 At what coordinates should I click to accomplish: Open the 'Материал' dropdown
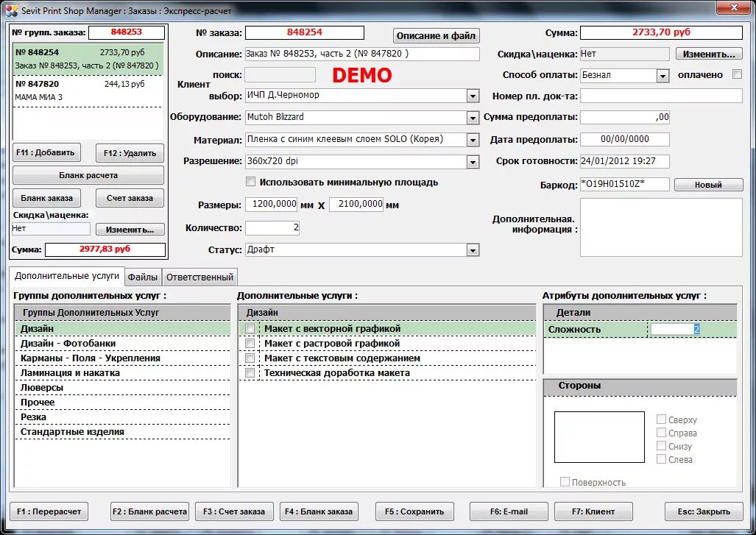coord(473,140)
